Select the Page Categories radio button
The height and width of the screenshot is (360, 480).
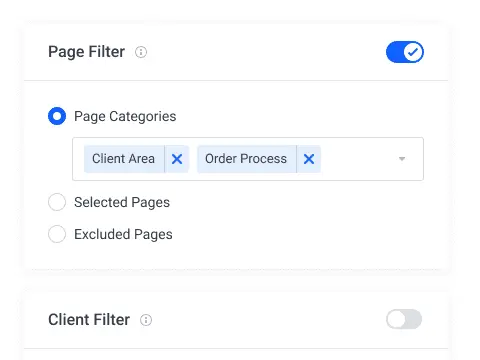57,116
